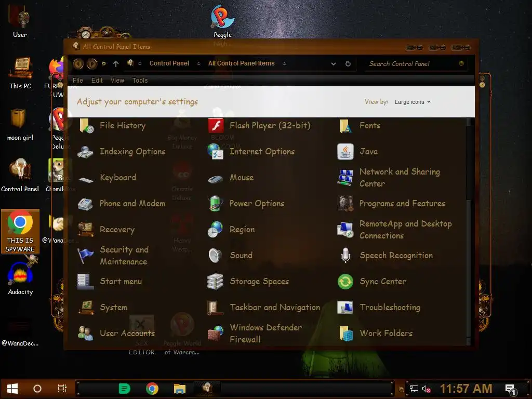
Task: Open the Tools menu
Action: click(x=140, y=81)
